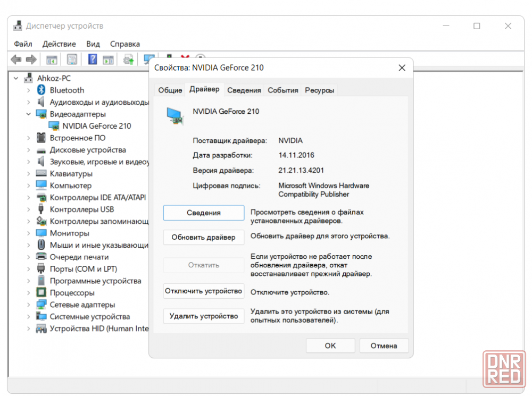Viewport: 532px width, 396px height.
Task: Maximize the Диспетчер устройств window
Action: [x=477, y=26]
